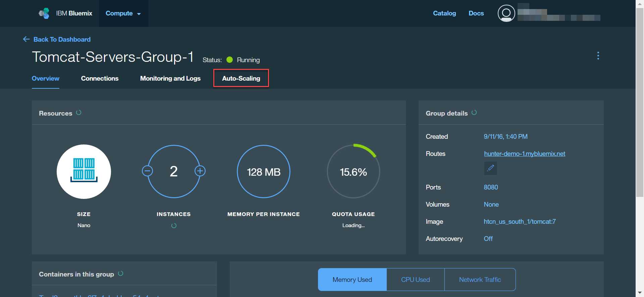Screen dimensions: 644x297
Task: Open the user profile avatar icon
Action: pyautogui.click(x=506, y=13)
